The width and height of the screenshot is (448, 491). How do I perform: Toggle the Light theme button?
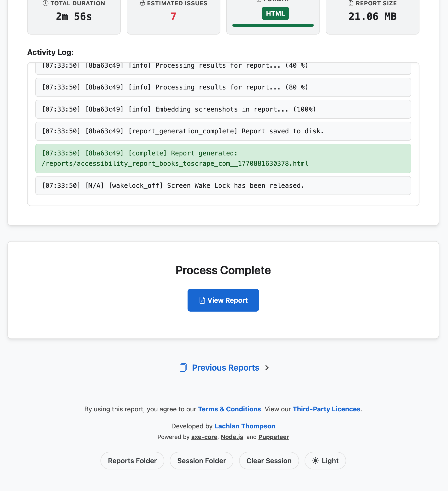pos(325,461)
